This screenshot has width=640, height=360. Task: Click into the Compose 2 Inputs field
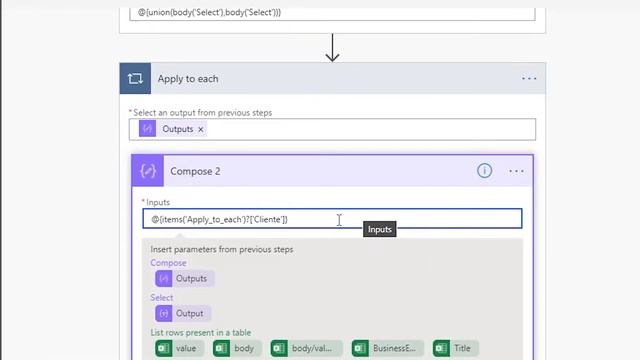pos(332,219)
